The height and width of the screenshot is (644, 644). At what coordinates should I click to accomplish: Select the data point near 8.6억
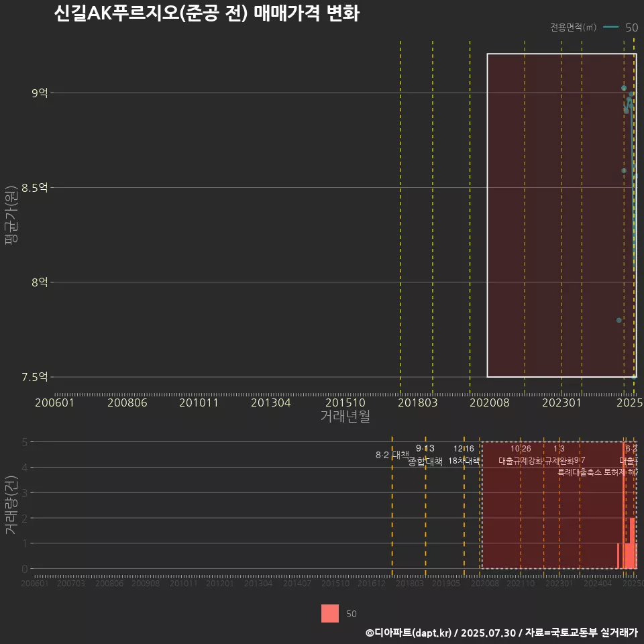coord(624,170)
